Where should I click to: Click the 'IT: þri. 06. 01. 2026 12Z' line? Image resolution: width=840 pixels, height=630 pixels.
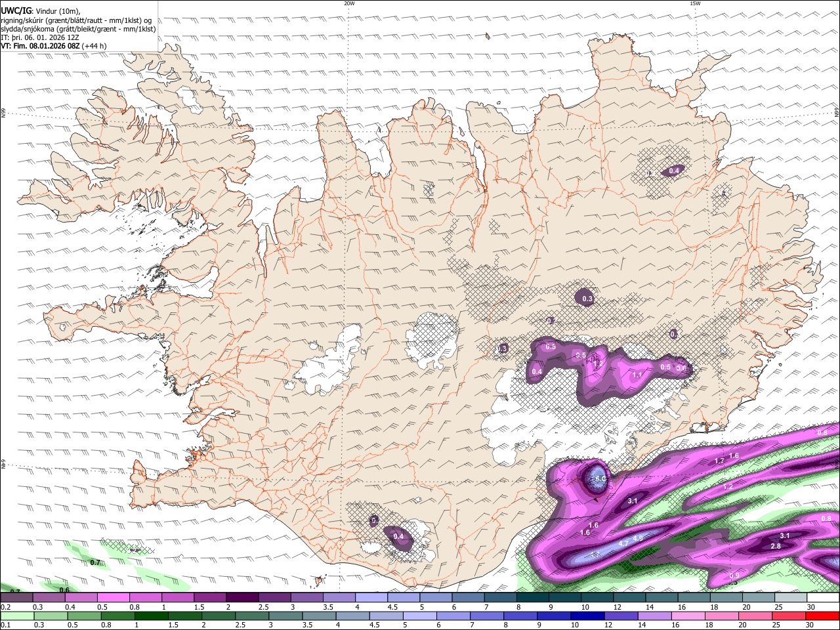point(39,37)
